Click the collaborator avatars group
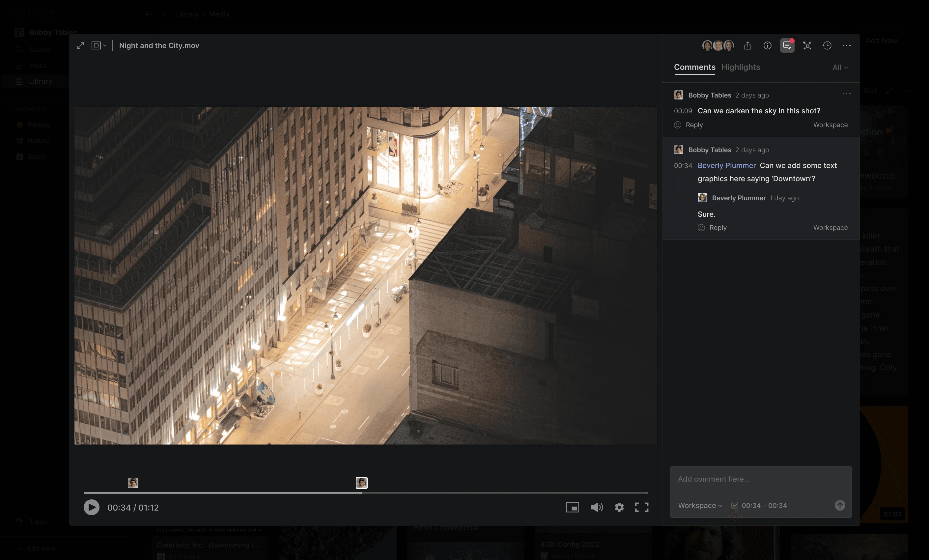929x560 pixels. 718,46
